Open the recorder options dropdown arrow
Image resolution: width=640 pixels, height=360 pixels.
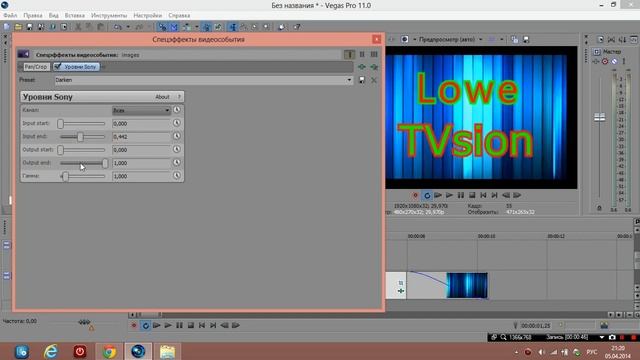601,337
